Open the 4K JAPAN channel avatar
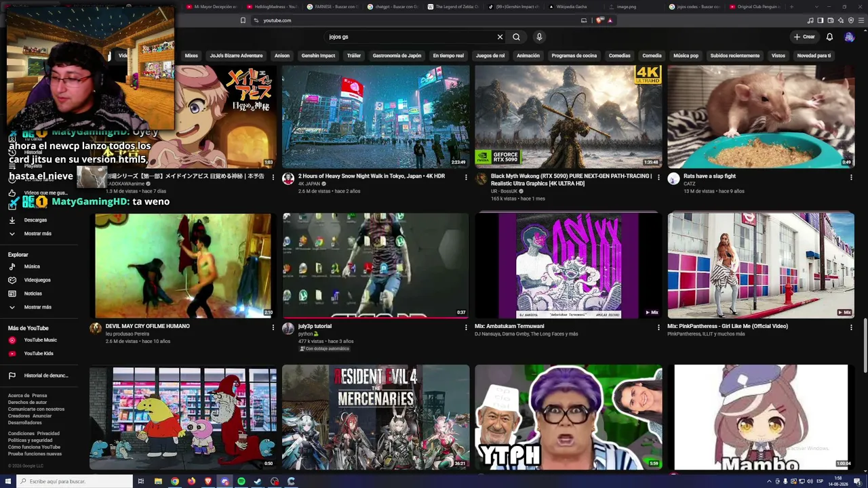Viewport: 868px width, 488px height. click(288, 178)
